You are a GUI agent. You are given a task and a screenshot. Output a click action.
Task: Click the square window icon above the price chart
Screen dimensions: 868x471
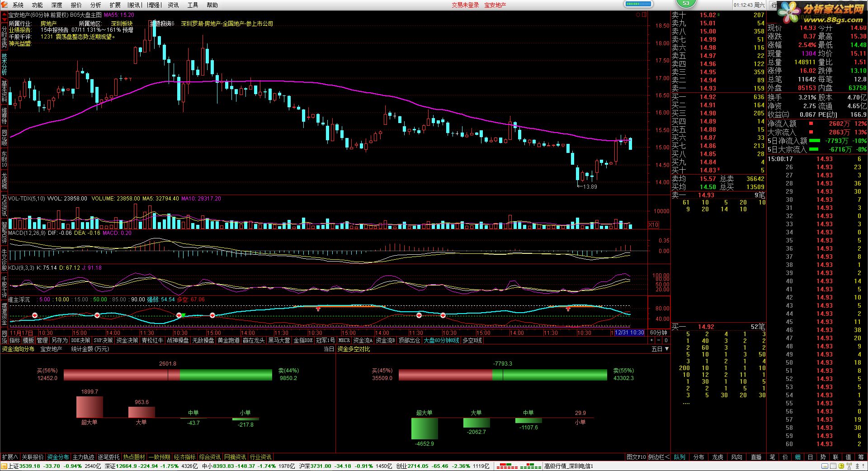click(644, 15)
